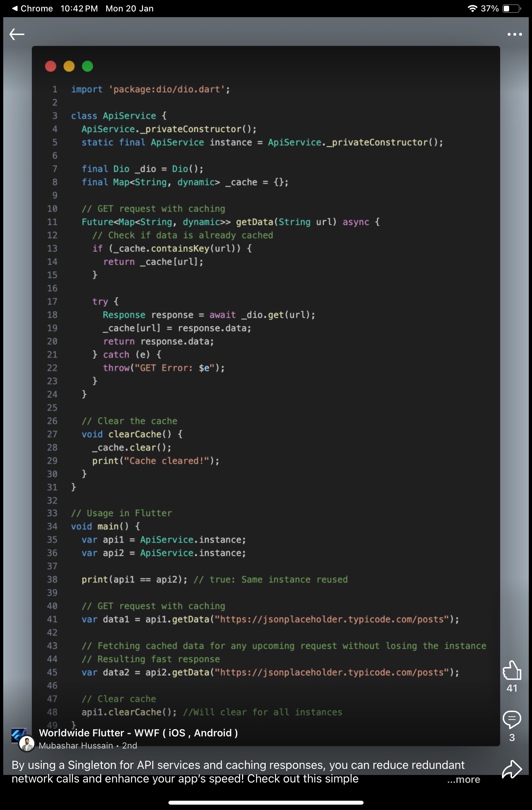The width and height of the screenshot is (532, 810).
Task: Tap 'final Dio _dio = Dio();' line
Action: click(x=142, y=169)
